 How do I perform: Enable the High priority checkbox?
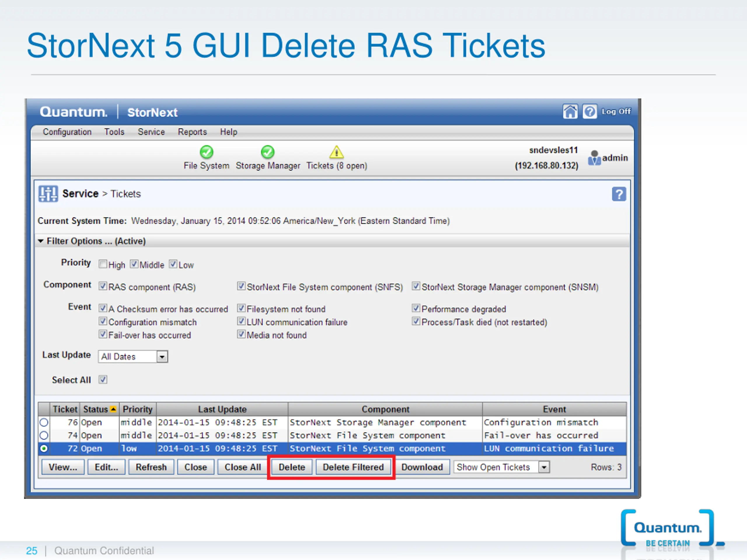[x=103, y=264]
